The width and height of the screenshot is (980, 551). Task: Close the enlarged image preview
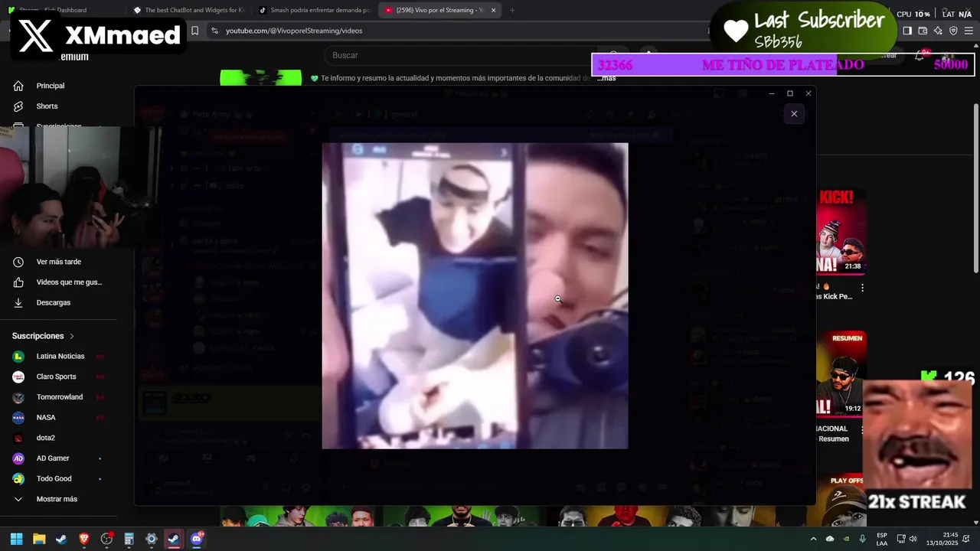794,114
